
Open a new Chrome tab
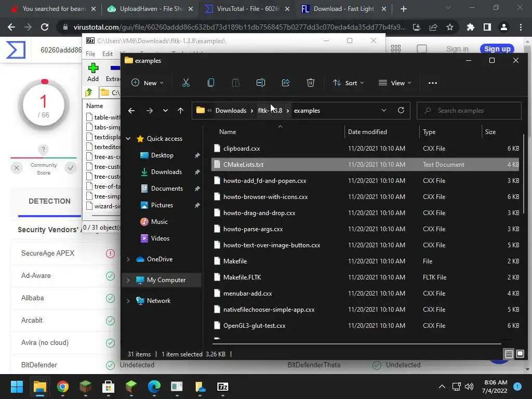[x=403, y=9]
